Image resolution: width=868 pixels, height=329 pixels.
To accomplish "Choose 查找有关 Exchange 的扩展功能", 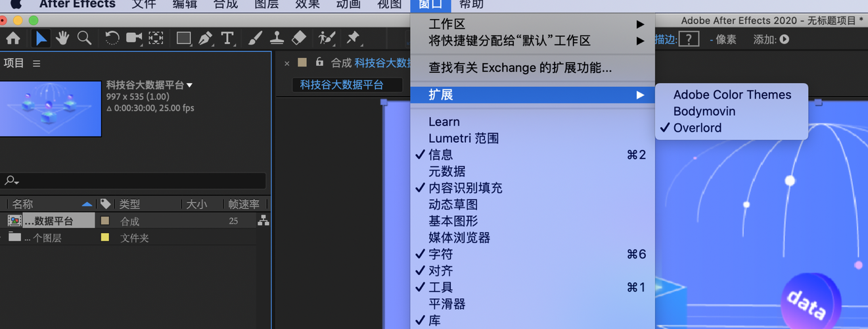I will 532,67.
